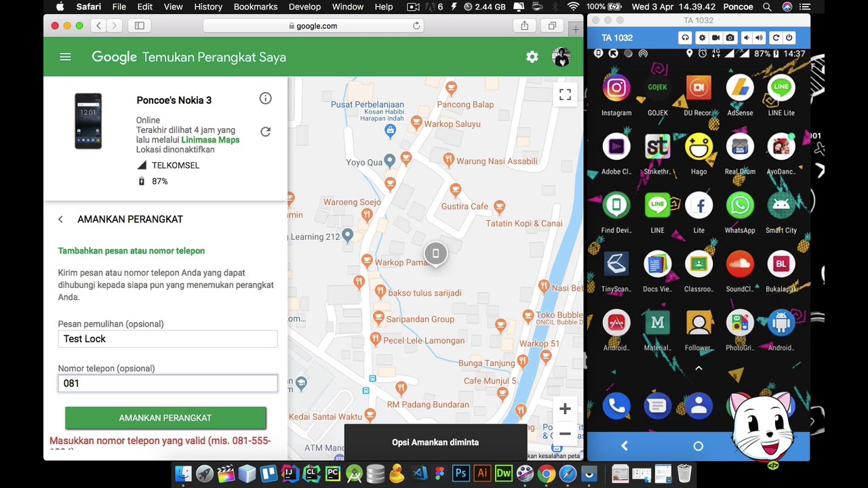Open a new Safari tab

(575, 29)
